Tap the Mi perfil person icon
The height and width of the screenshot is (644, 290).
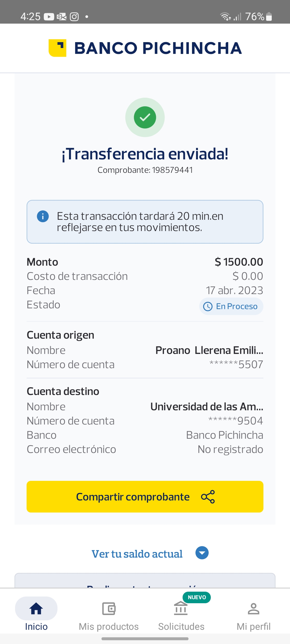(253, 608)
